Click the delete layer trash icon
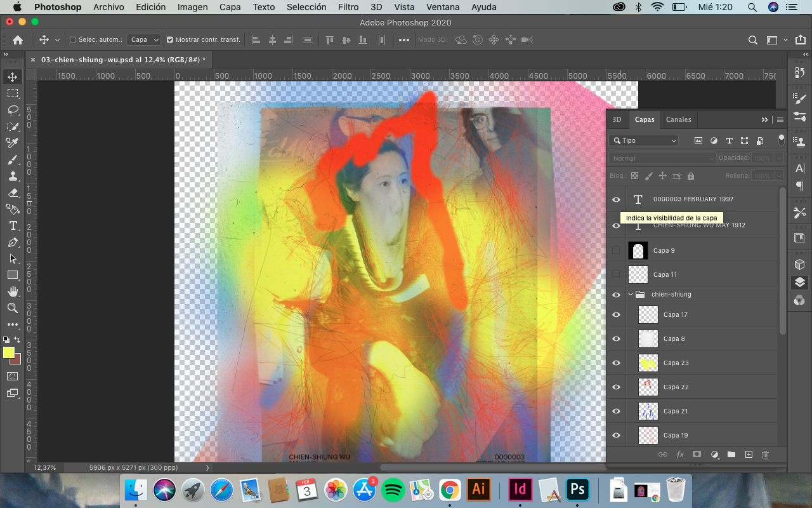The width and height of the screenshot is (812, 508). (765, 455)
